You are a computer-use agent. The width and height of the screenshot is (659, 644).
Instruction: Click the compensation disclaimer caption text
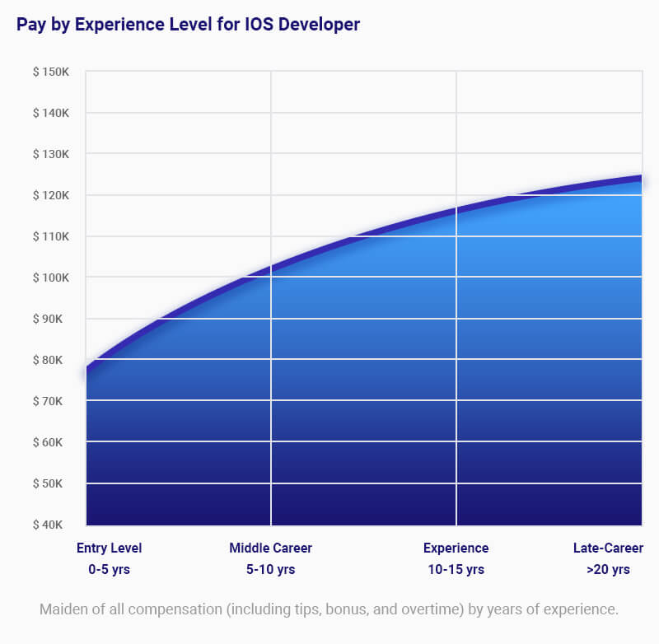pos(329,609)
